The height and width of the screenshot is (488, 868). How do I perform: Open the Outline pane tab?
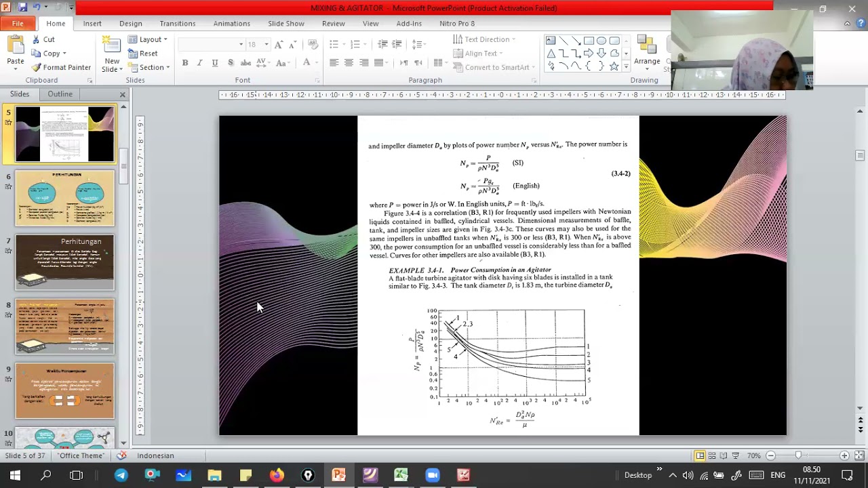point(60,94)
